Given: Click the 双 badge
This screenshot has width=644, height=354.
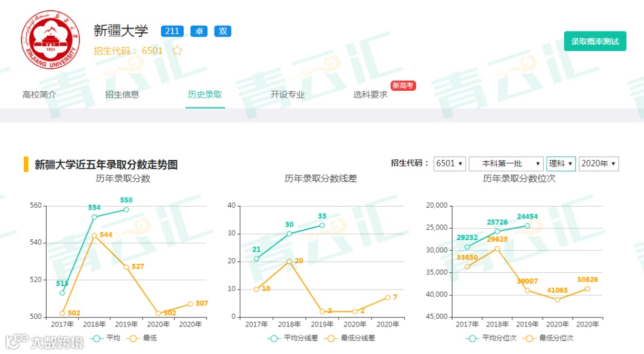Looking at the screenshot, I should 222,31.
